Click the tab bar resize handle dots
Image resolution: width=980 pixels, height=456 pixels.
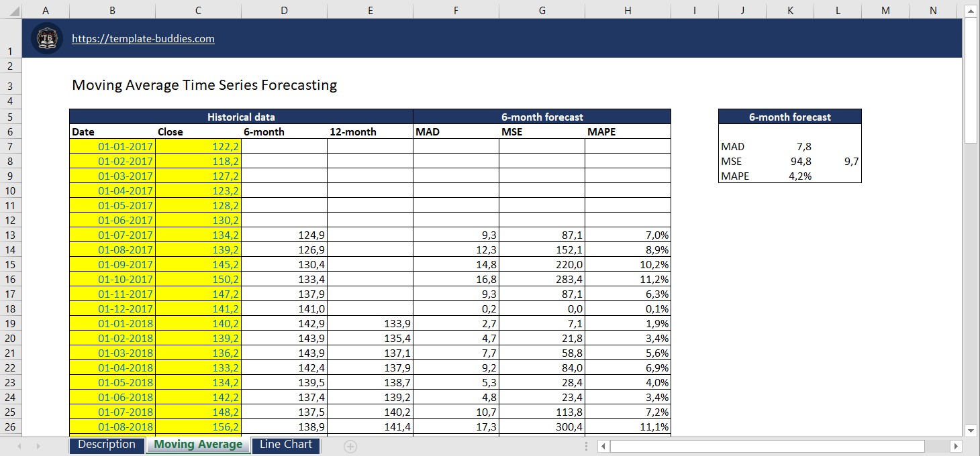(x=587, y=446)
